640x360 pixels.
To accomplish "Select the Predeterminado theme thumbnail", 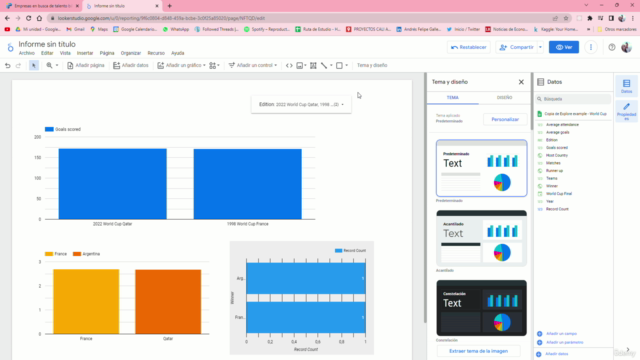I will 481,168.
